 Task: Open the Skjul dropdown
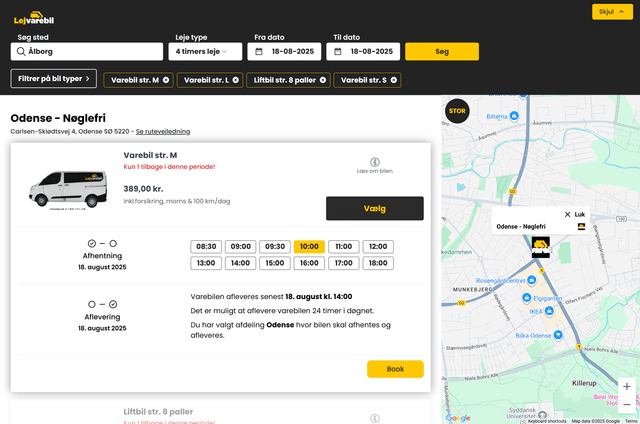pyautogui.click(x=606, y=12)
